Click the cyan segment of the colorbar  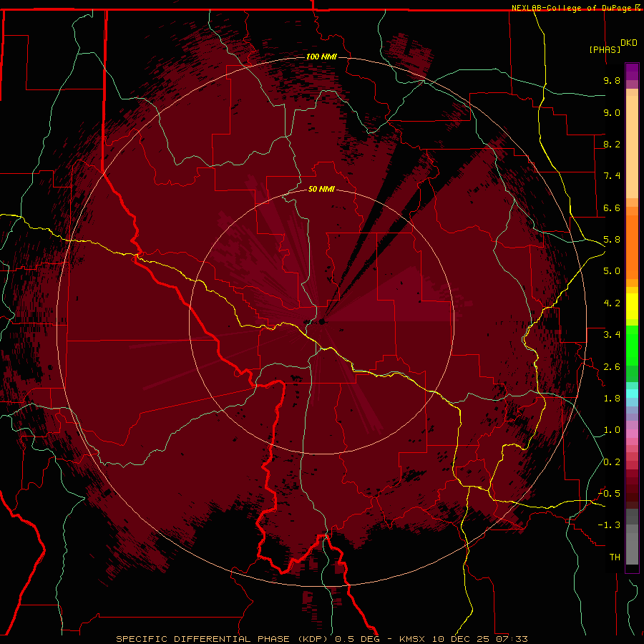point(632,394)
